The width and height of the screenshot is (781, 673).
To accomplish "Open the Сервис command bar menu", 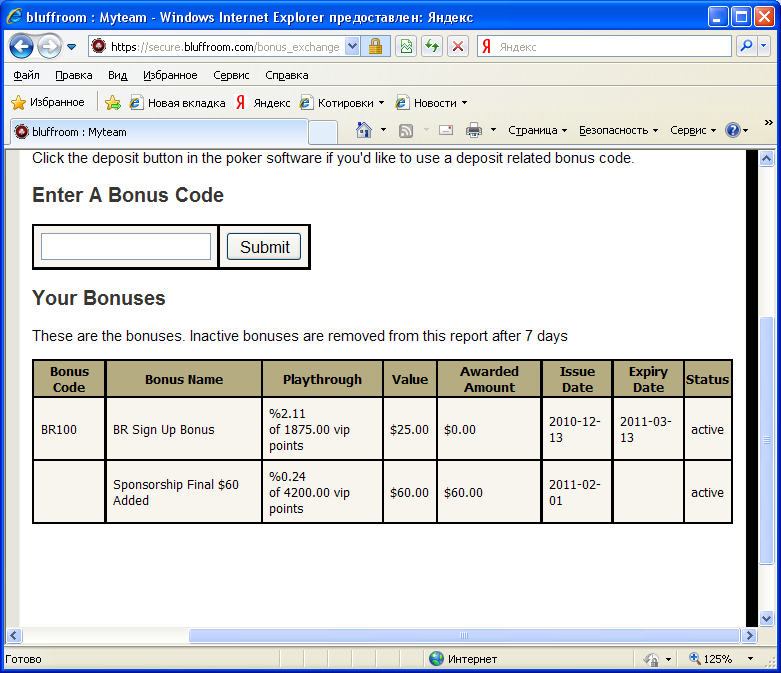I will pyautogui.click(x=693, y=131).
